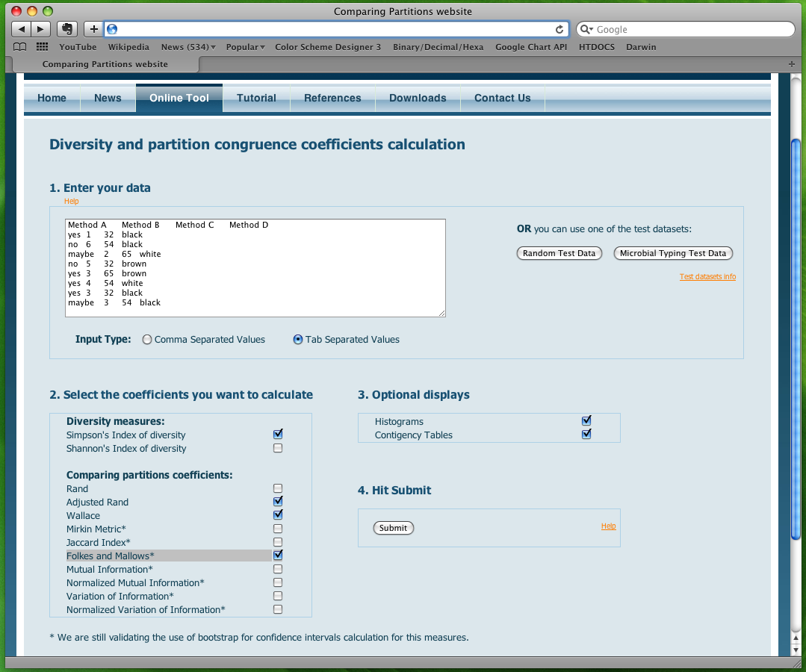Enable Shannon's Index of diversity checkbox
This screenshot has height=672, width=806.
[x=278, y=448]
